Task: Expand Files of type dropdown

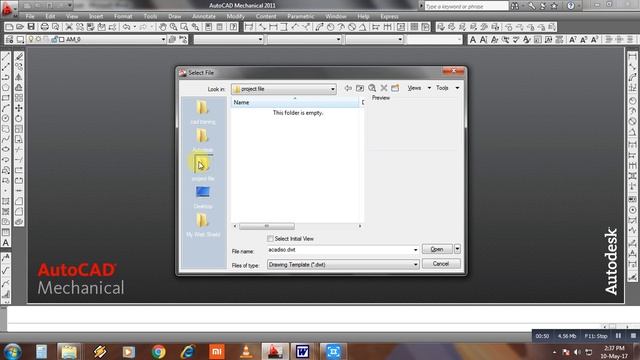Action: [416, 264]
